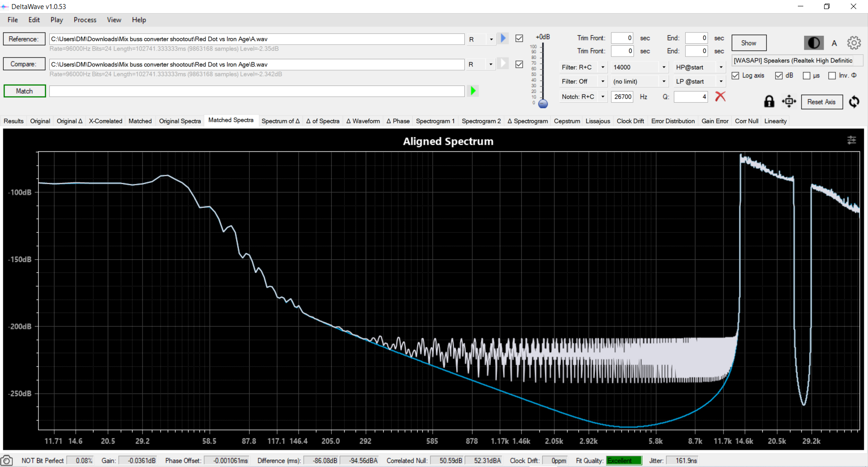Click the green play arrow beside Match
The image size is (868, 467).
[473, 91]
